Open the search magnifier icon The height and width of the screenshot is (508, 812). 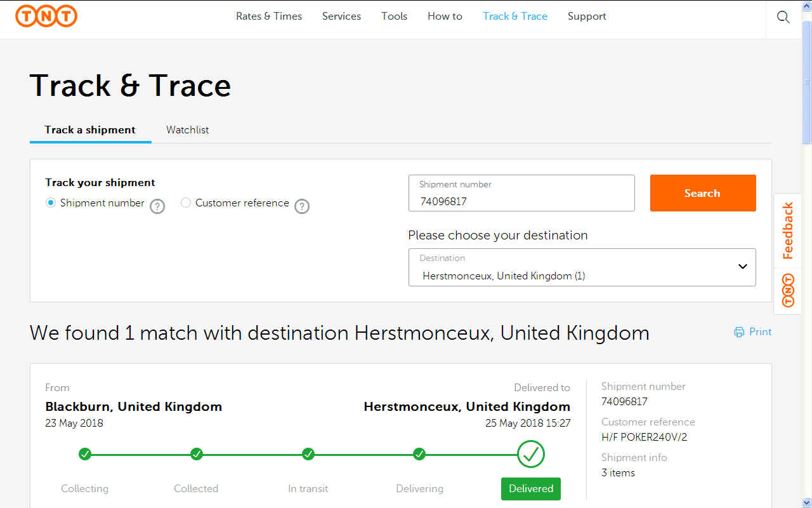(x=783, y=17)
